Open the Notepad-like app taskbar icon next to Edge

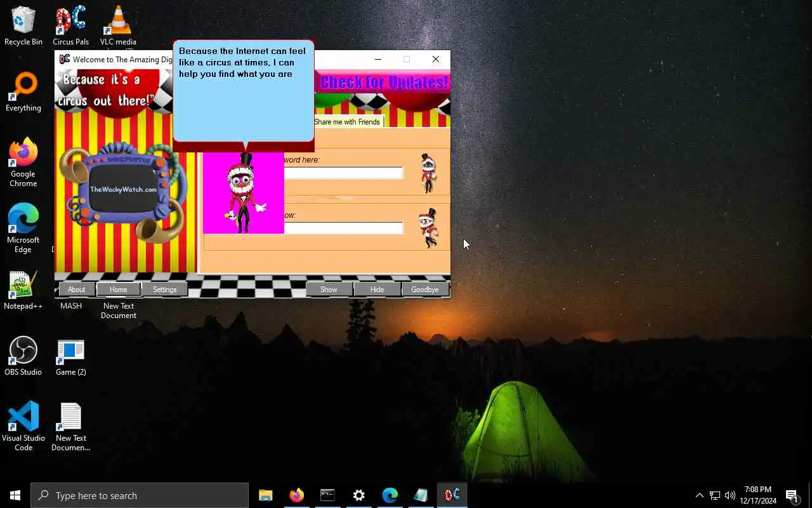point(421,495)
